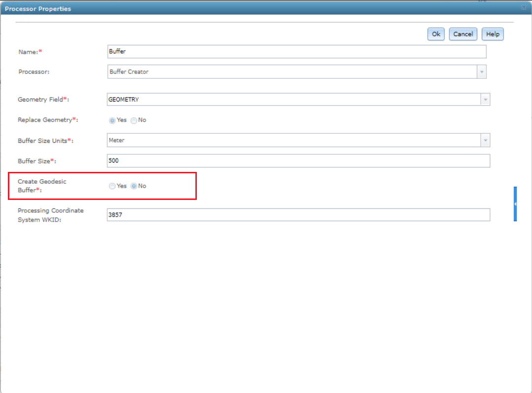The image size is (532, 393).
Task: Click the Cancel button
Action: coord(463,34)
